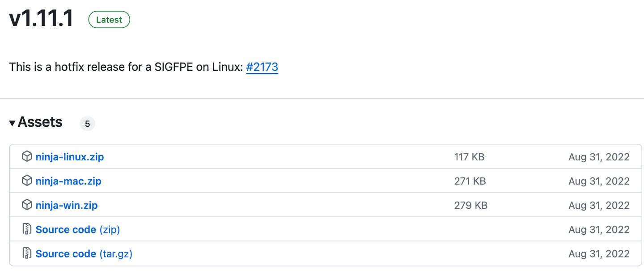
Task: Click the package icon beside ninja-win.zip
Action: [x=27, y=205]
